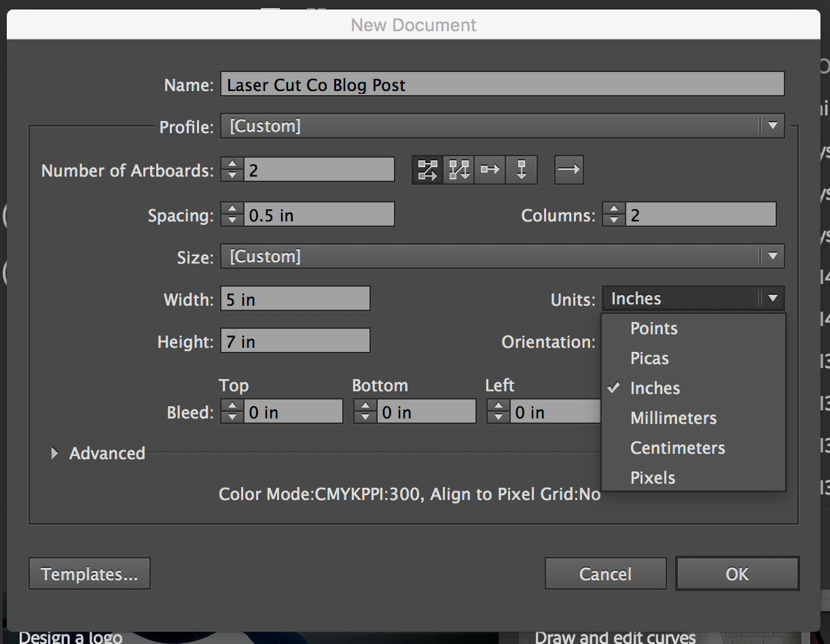
Task: Click the Width field showing 5 in
Action: click(295, 299)
